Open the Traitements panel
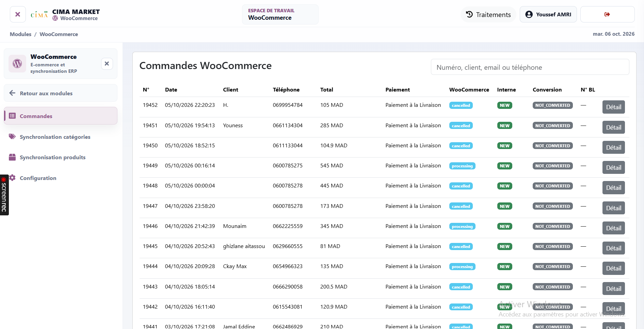Screen dimensions: 644x329 (x=488, y=14)
